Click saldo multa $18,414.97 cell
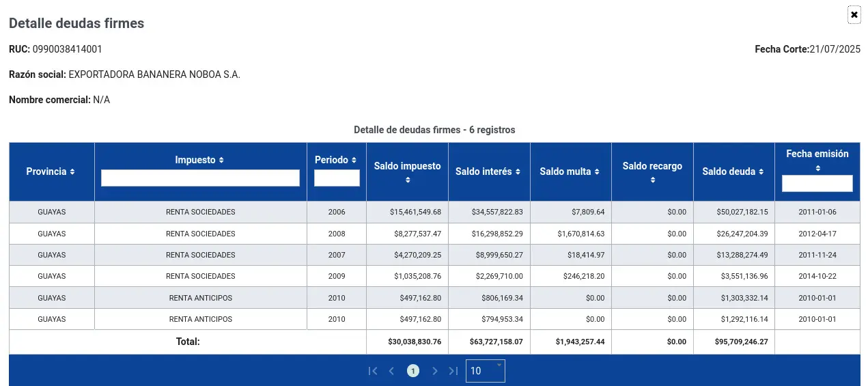This screenshot has width=868, height=386. [x=570, y=255]
